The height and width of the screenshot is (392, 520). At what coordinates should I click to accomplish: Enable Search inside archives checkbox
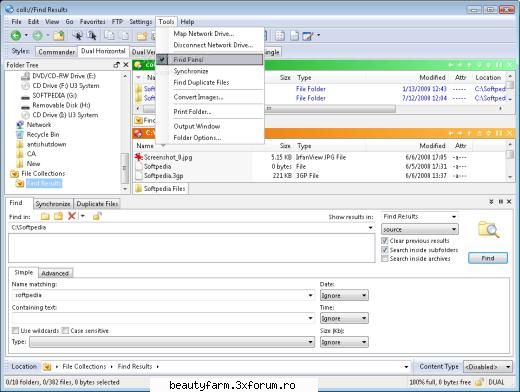tap(384, 259)
